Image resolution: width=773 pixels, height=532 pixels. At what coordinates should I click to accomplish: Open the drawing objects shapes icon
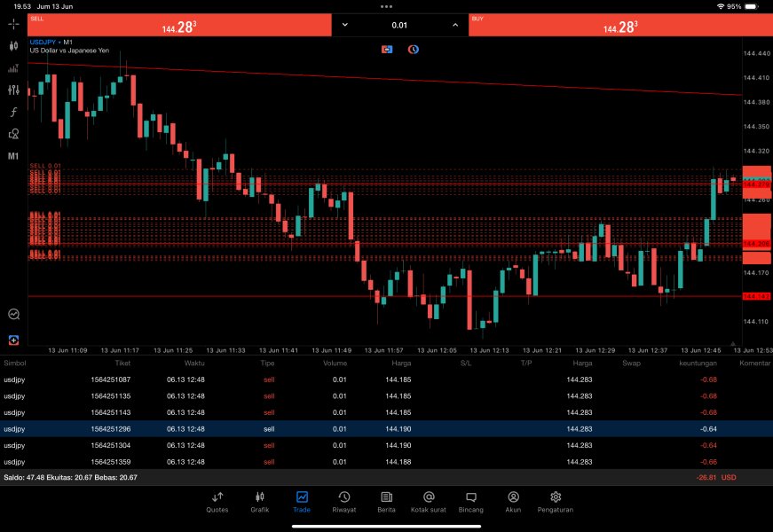coord(13,135)
